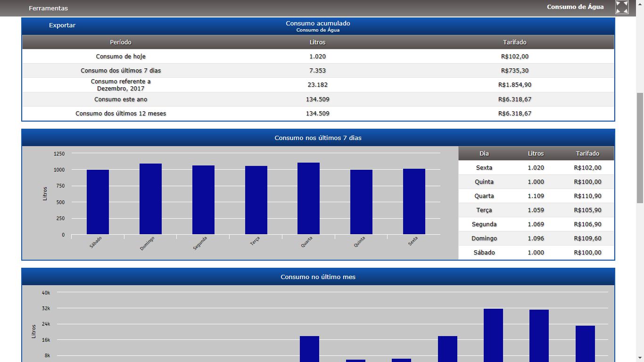Click the Sábado row in the day table
Image resolution: width=644 pixels, height=362 pixels.
537,253
